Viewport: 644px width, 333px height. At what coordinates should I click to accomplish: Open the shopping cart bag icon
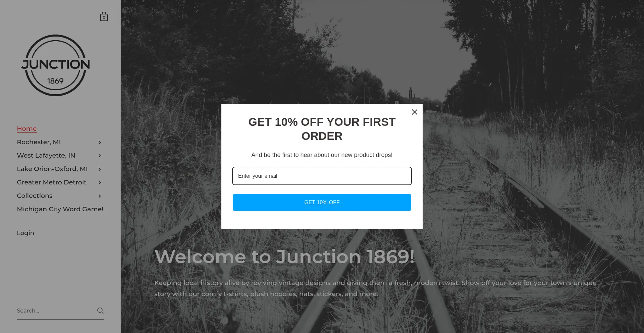point(104,16)
